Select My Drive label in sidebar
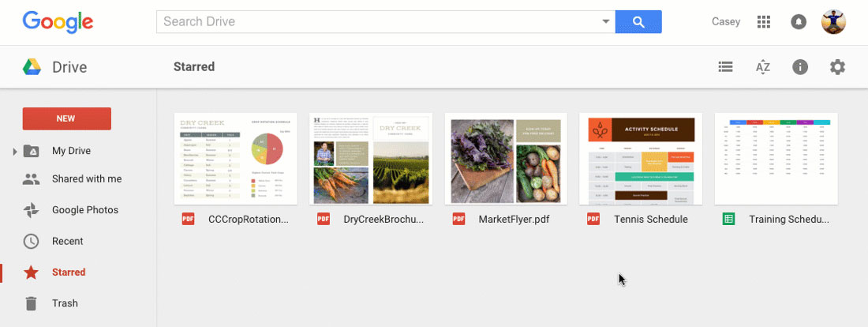The width and height of the screenshot is (868, 327). (x=71, y=151)
